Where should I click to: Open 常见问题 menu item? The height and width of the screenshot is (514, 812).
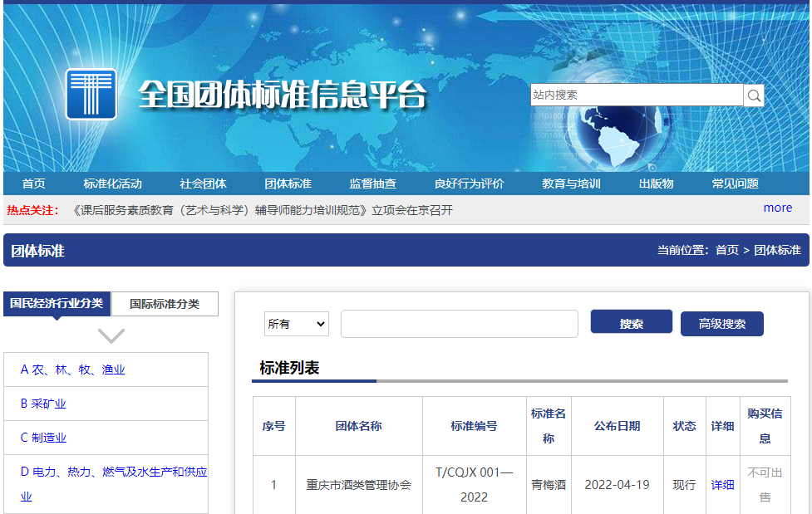tap(735, 184)
